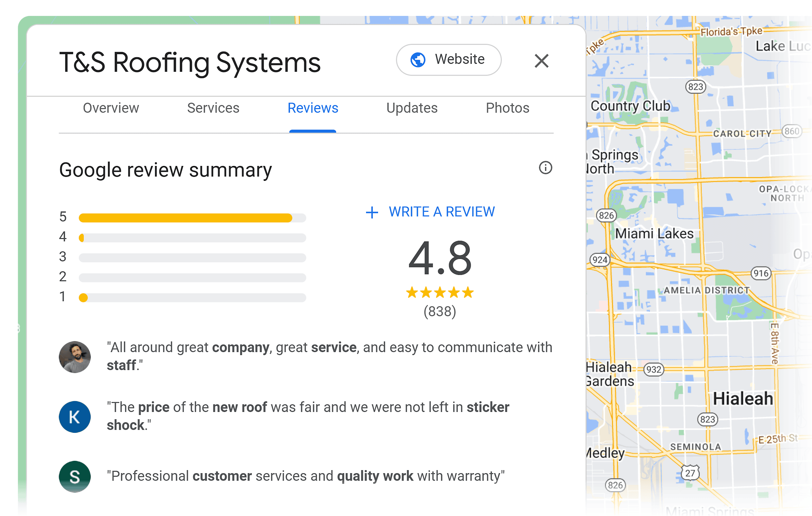Open the Services tab
812x516 pixels.
point(213,108)
